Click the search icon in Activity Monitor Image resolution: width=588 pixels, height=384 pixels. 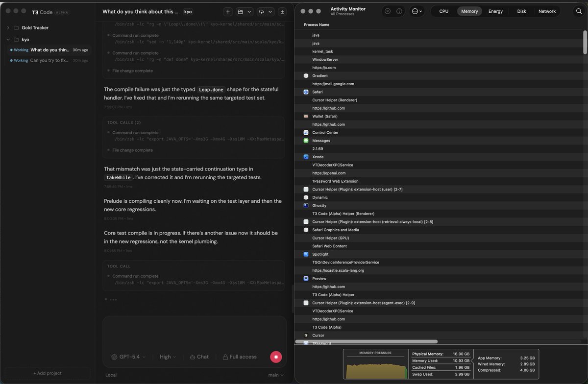(579, 11)
